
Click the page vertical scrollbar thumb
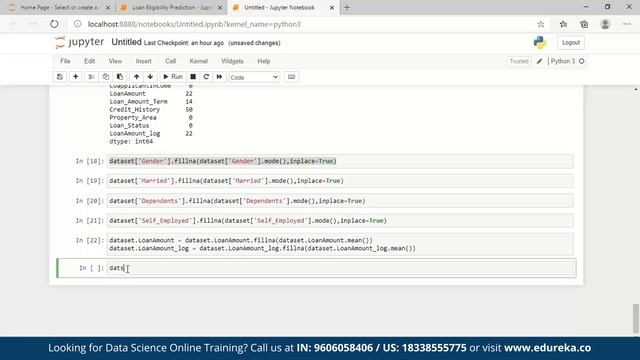[636, 318]
